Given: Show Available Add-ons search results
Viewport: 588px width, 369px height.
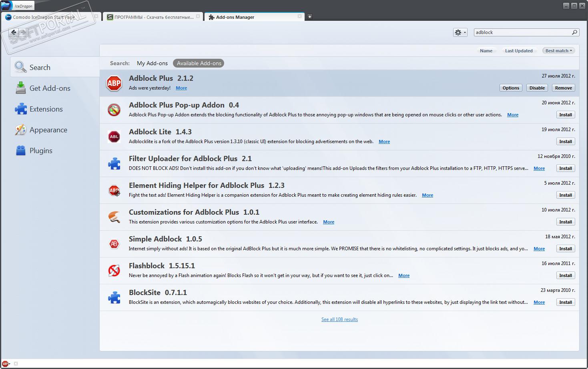Looking at the screenshot, I should click(199, 63).
